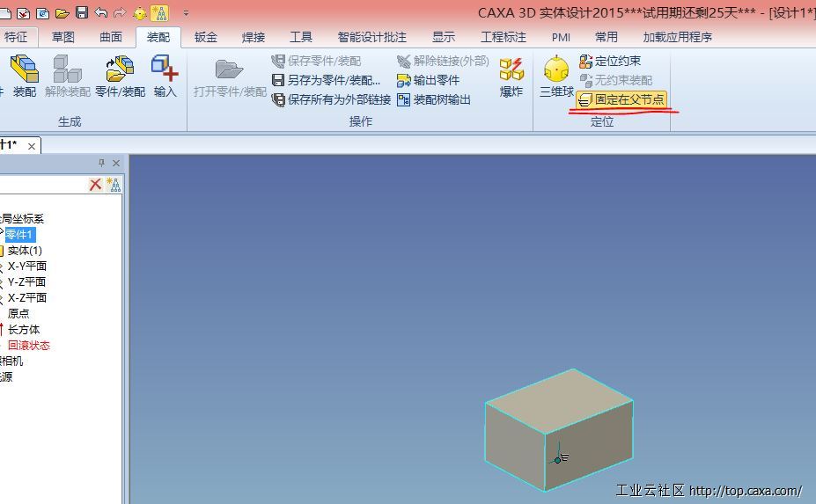816x504 pixels.
Task: Open the PMI ribbon tab
Action: pos(561,37)
